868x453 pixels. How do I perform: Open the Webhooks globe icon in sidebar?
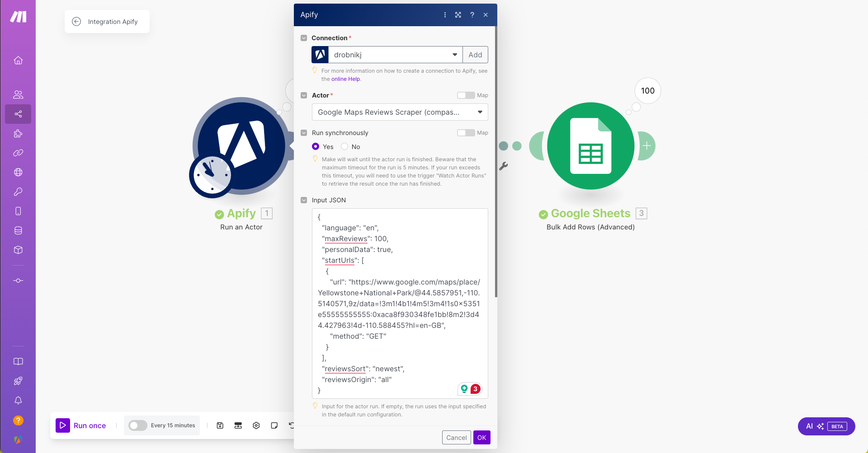18,172
